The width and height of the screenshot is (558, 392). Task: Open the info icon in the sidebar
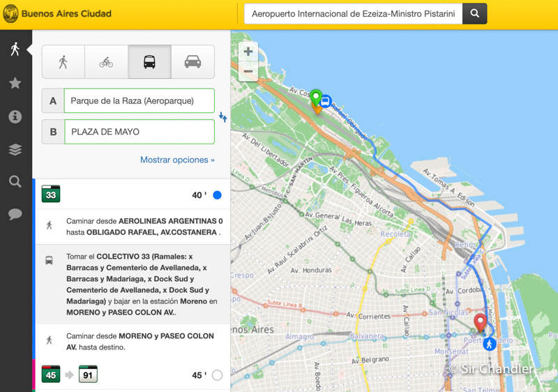(15, 116)
